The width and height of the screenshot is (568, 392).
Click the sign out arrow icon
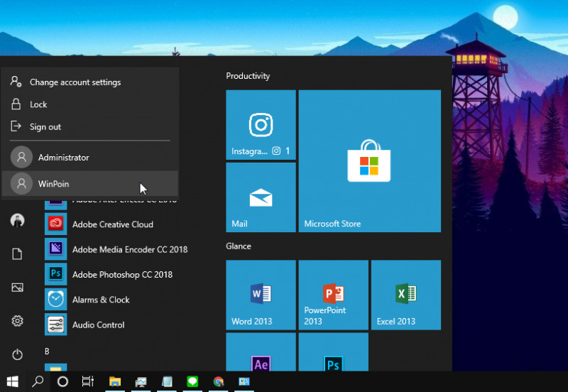pyautogui.click(x=16, y=126)
